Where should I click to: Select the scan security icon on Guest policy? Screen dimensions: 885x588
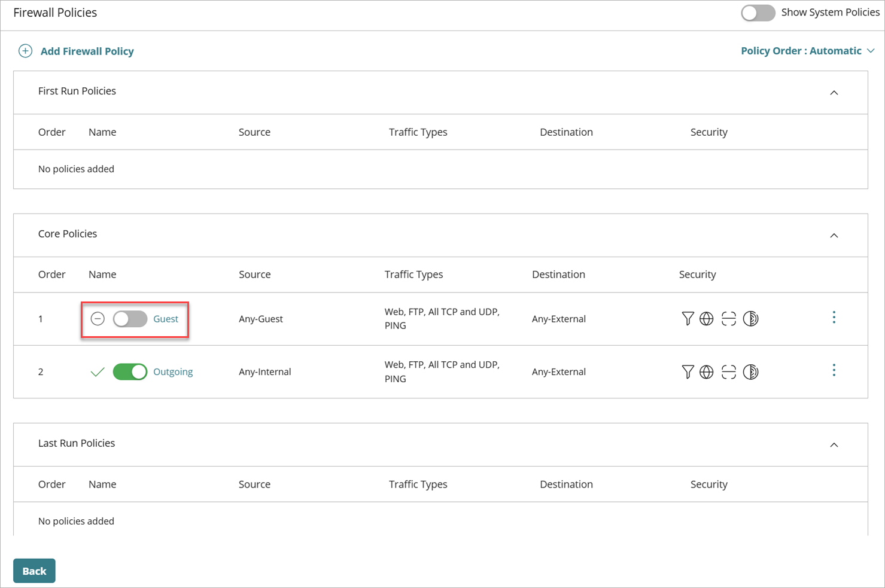[729, 318]
